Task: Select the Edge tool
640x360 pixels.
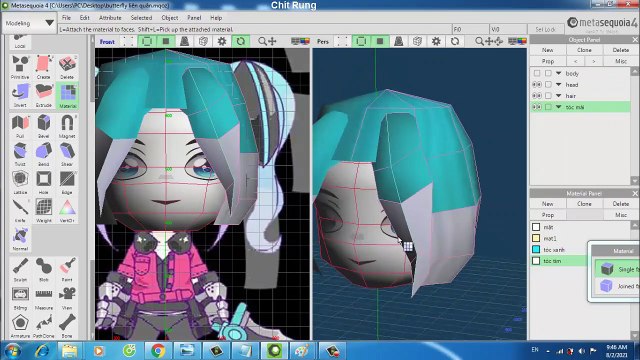Action: point(67,182)
